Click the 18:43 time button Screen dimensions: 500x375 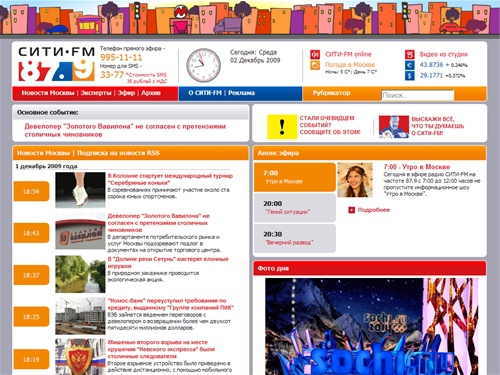pos(31,233)
